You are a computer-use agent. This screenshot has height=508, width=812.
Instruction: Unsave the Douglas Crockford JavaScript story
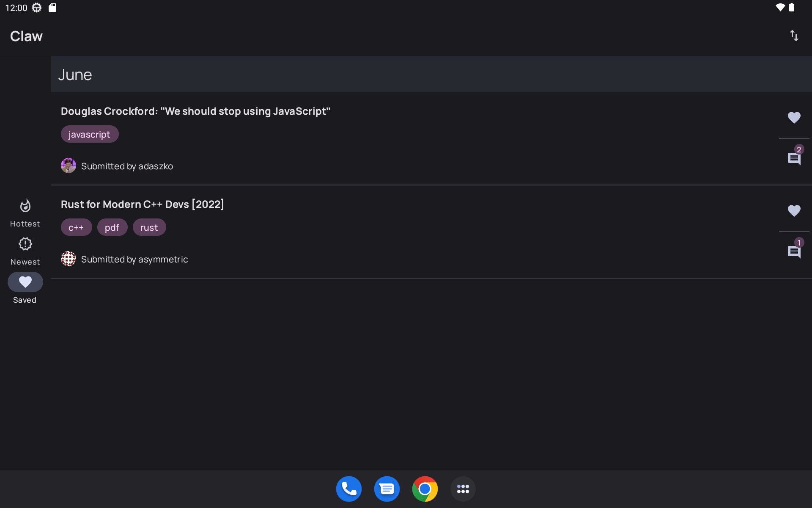click(x=794, y=118)
